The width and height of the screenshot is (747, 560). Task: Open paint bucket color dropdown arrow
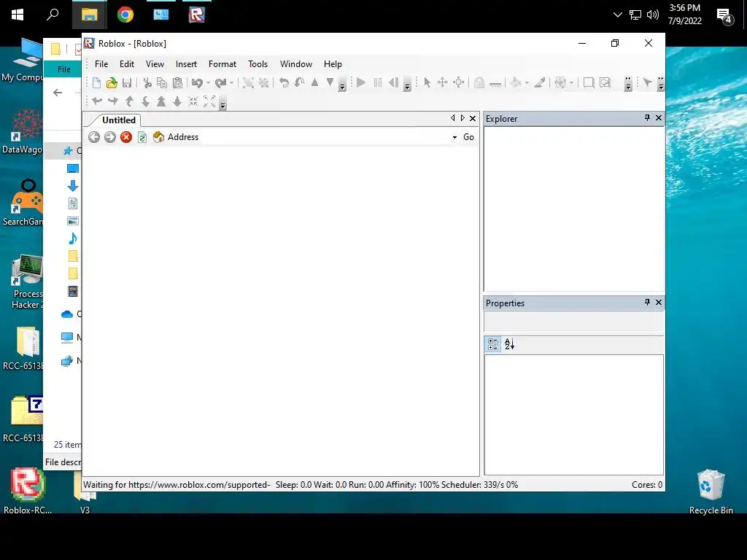pyautogui.click(x=527, y=83)
